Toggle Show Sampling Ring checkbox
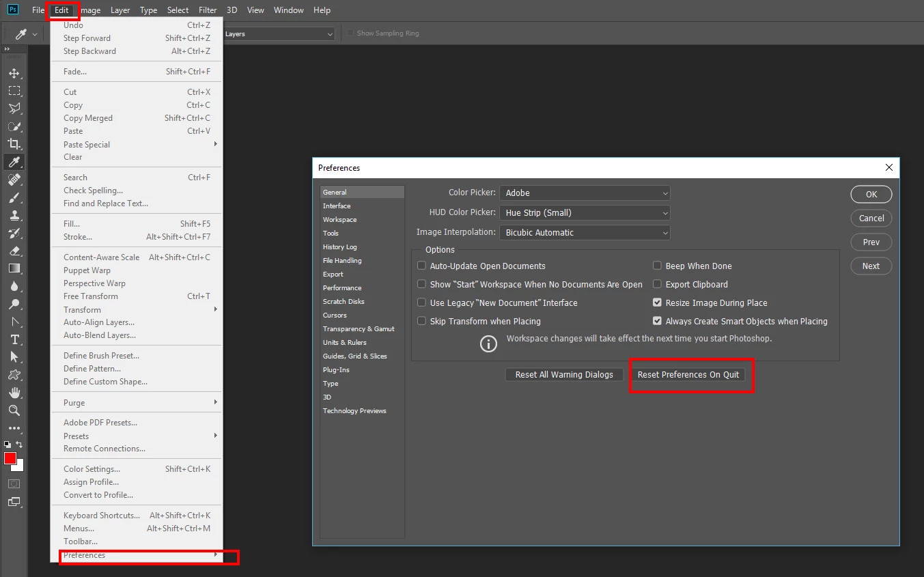924x577 pixels. [x=350, y=33]
